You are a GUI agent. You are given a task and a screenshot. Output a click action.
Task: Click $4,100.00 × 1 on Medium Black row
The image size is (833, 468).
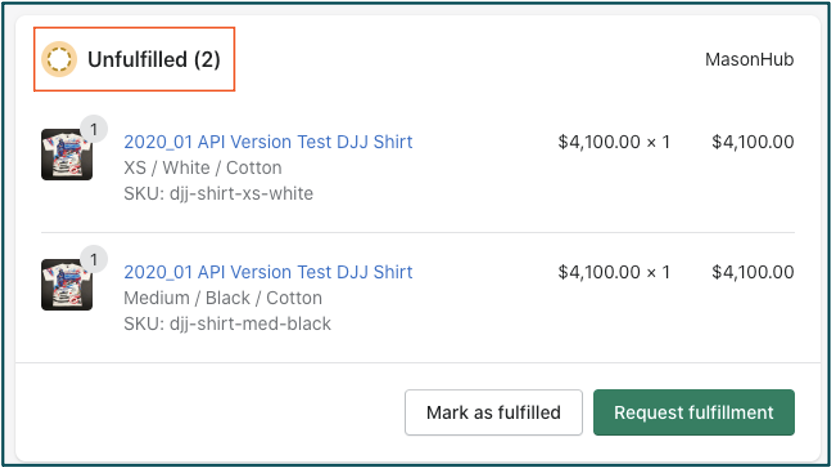(614, 272)
